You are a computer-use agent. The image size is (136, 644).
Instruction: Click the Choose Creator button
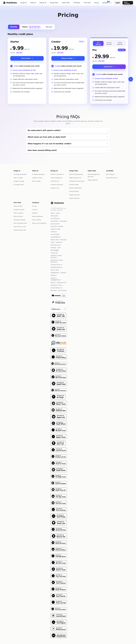coord(68,58)
